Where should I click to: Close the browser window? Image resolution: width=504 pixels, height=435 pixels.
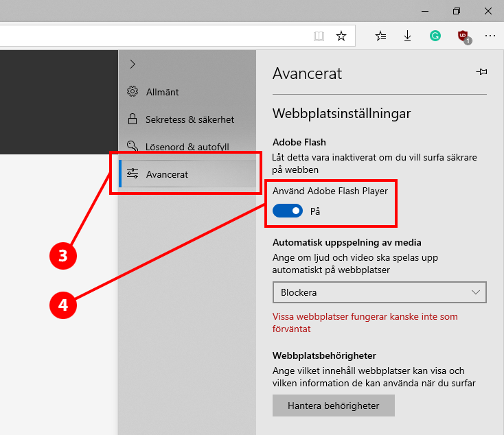coord(488,11)
